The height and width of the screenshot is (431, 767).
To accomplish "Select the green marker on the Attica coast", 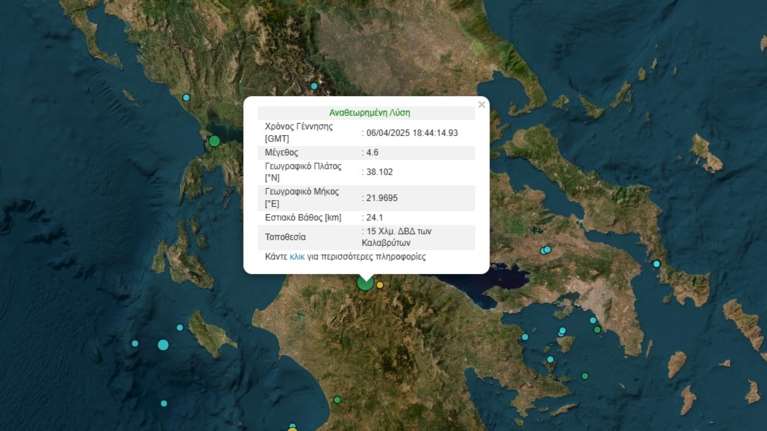I will coord(597,330).
